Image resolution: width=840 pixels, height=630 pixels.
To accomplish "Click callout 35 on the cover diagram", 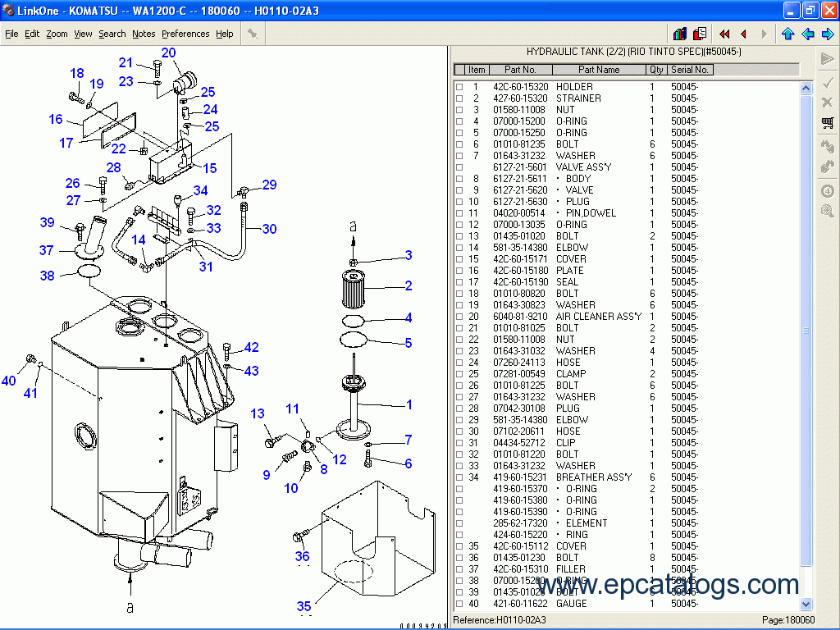I will (304, 606).
